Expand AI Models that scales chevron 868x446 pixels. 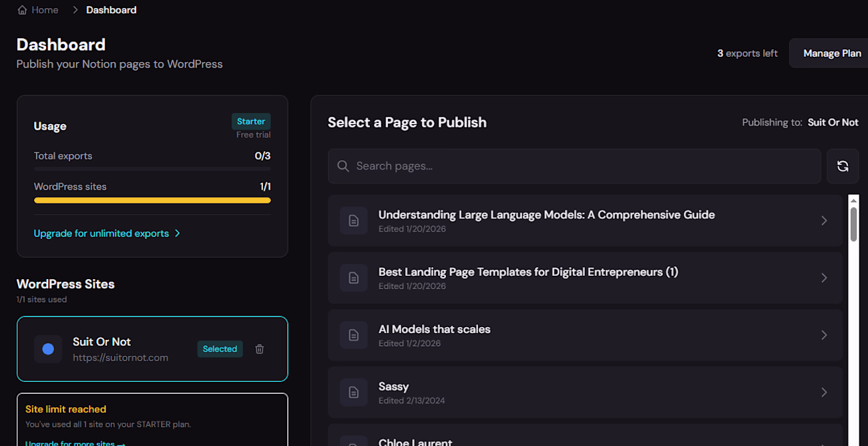(x=824, y=335)
